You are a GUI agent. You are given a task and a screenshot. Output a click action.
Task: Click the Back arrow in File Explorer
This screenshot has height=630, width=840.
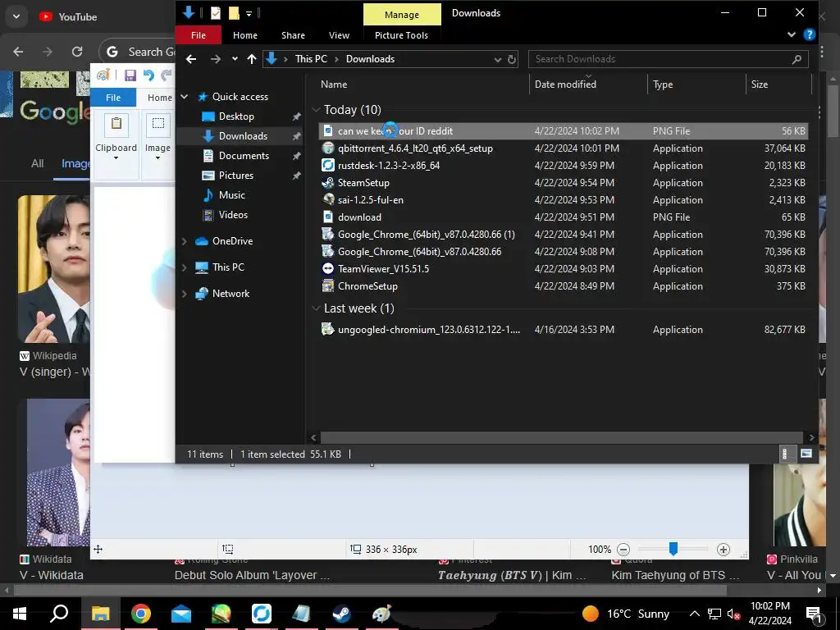click(x=191, y=59)
